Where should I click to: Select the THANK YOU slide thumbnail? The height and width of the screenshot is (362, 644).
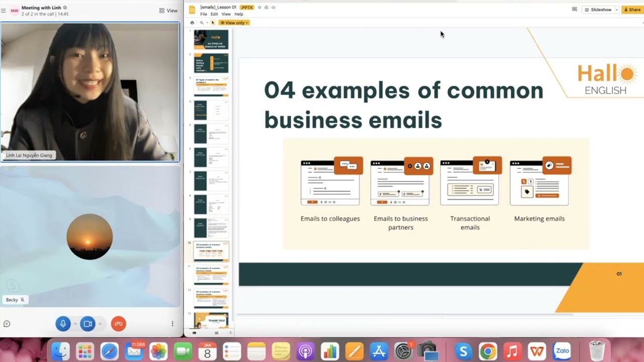coord(211,320)
